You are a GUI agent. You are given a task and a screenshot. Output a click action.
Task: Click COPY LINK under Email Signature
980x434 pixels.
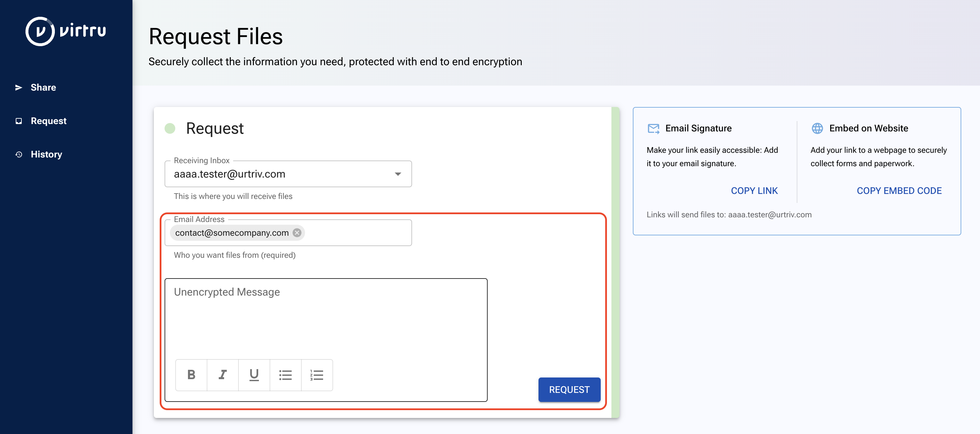click(755, 191)
